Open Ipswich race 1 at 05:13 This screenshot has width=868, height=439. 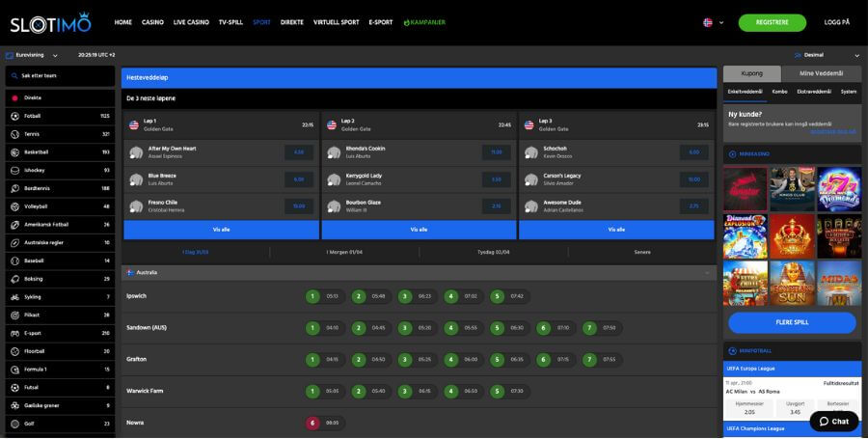(x=325, y=297)
